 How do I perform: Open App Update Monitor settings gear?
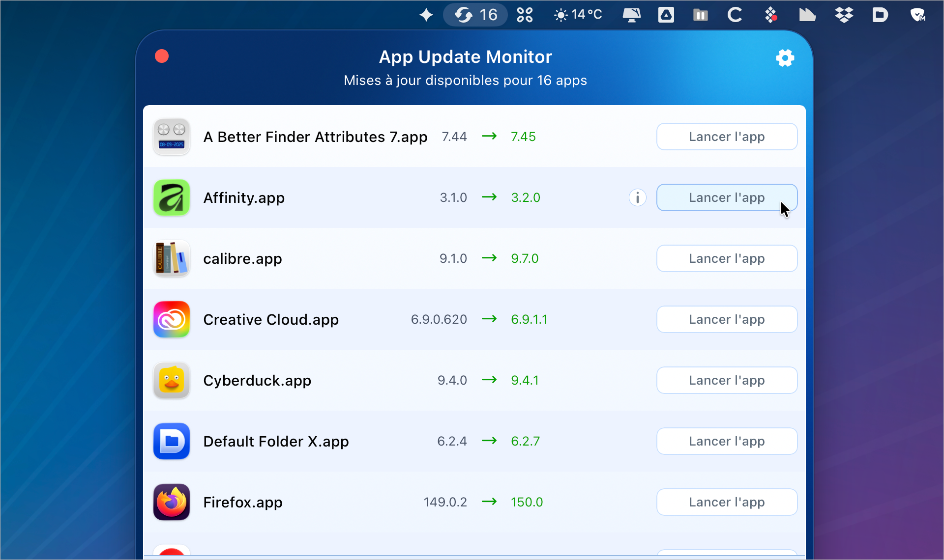(785, 58)
